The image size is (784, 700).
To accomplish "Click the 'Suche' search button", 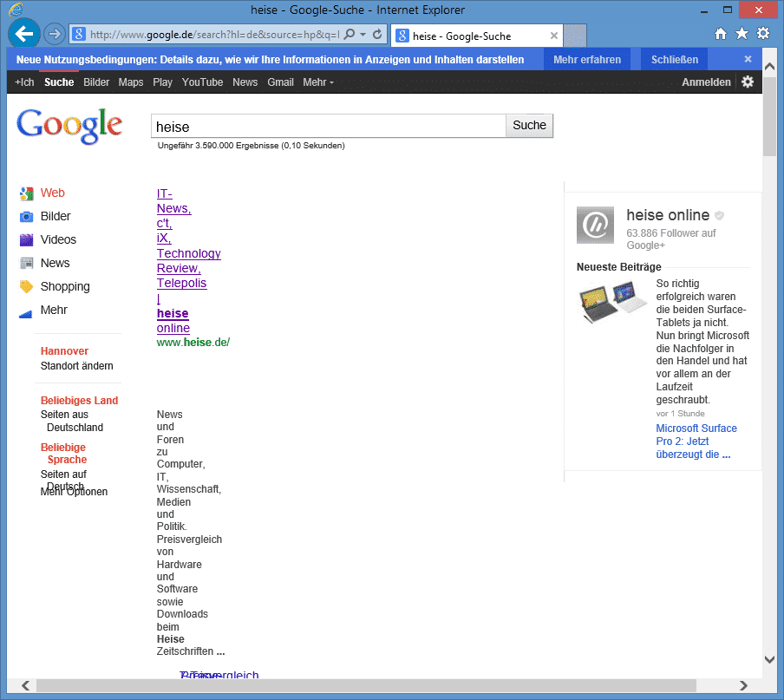I will [530, 126].
